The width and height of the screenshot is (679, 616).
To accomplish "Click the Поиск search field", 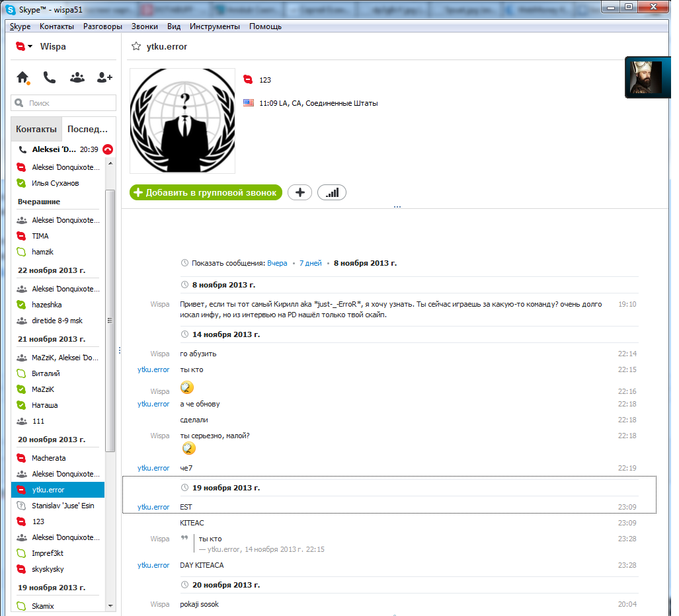I will (x=64, y=103).
